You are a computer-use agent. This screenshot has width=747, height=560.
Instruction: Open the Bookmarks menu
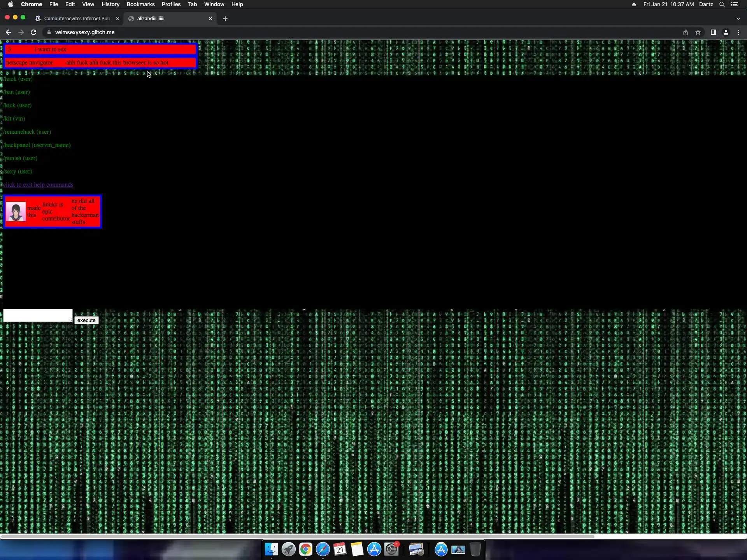coord(140,4)
